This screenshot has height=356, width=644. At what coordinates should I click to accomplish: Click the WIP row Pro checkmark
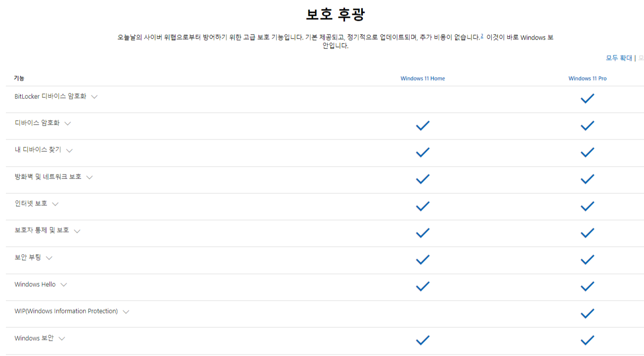pos(587,313)
